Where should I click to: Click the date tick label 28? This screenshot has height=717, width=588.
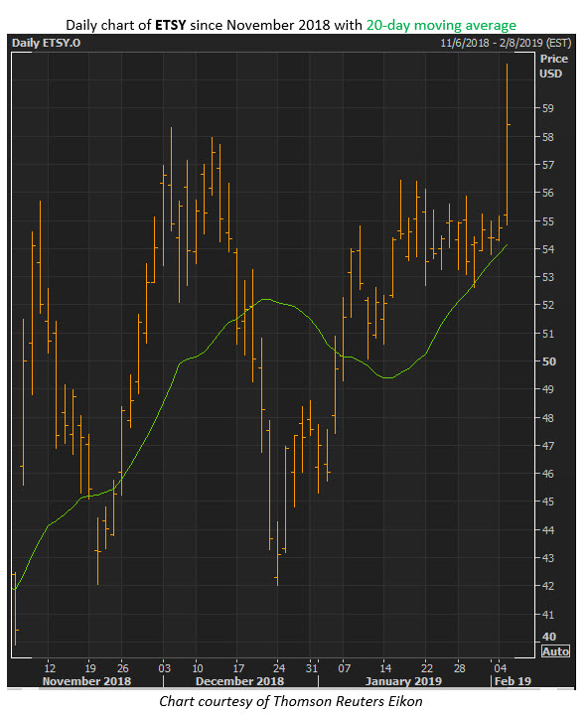tap(459, 668)
